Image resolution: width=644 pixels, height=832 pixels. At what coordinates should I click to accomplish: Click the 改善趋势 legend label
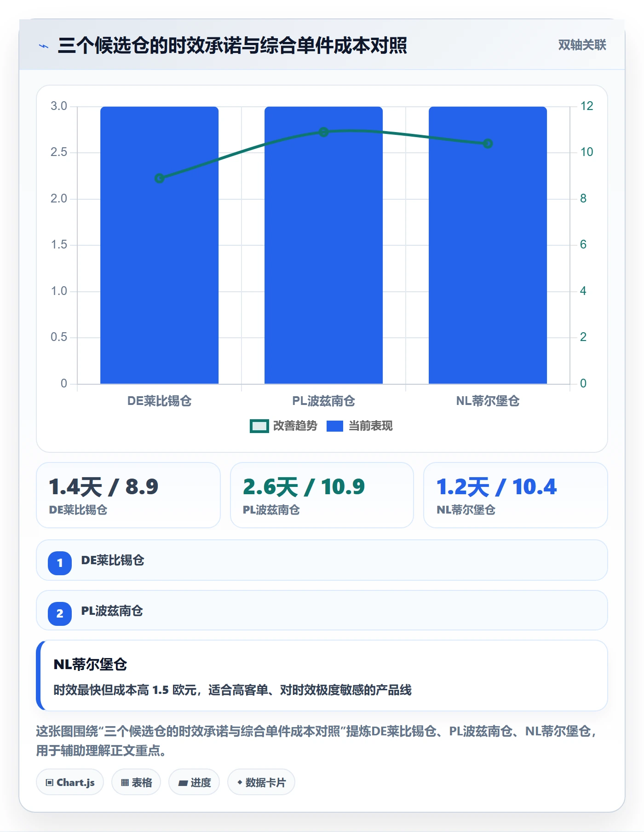[295, 426]
